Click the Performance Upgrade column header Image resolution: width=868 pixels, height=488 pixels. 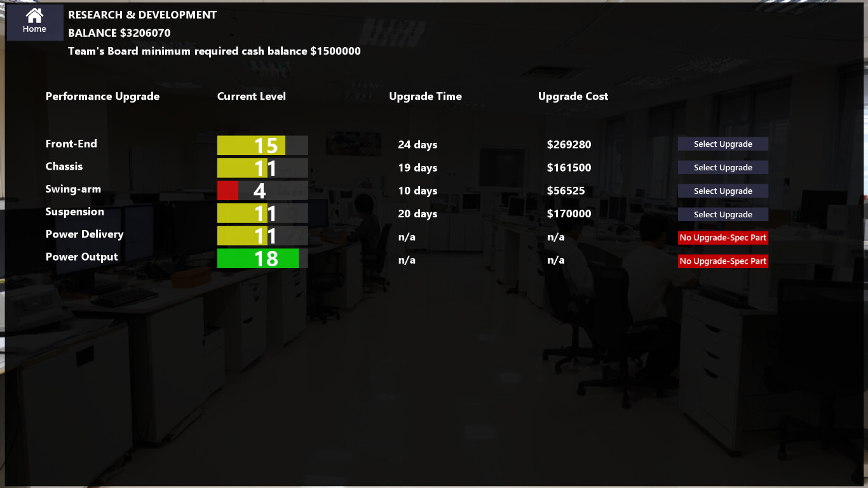click(x=102, y=97)
